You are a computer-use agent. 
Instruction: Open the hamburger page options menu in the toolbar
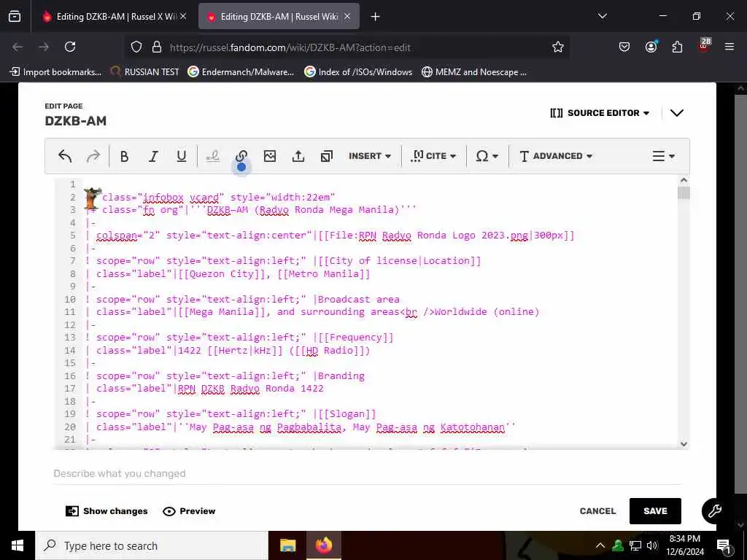[663, 156]
